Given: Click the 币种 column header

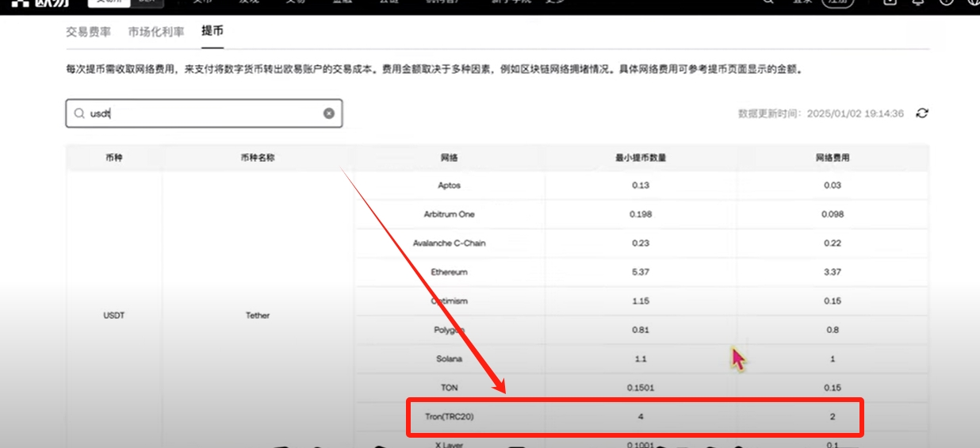Looking at the screenshot, I should [x=114, y=158].
